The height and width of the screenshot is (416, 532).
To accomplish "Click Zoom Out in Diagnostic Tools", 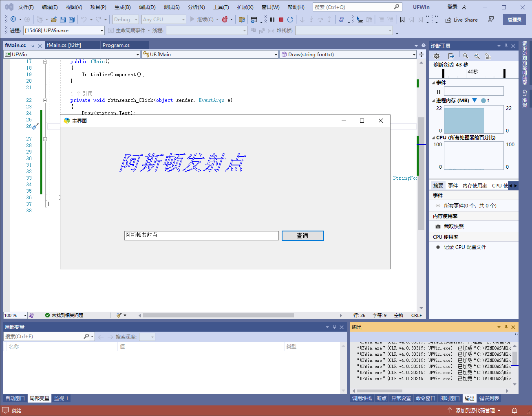I will coord(477,56).
